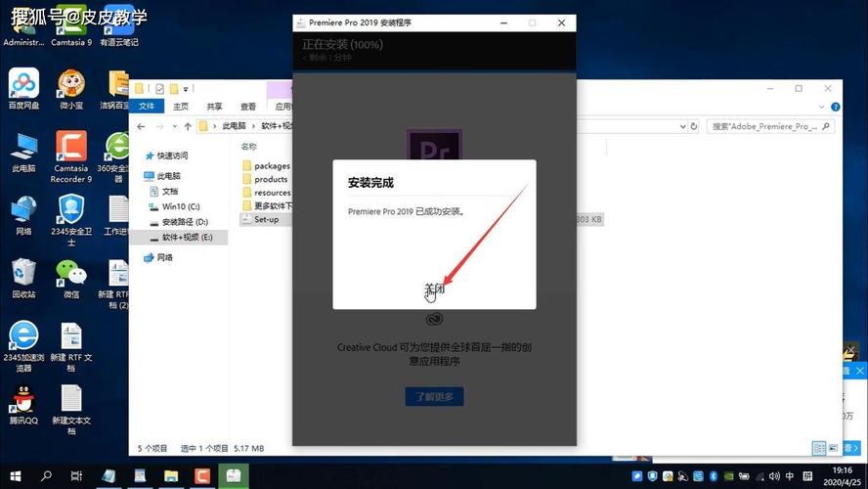The height and width of the screenshot is (489, 868).
Task: Expand the Explorer ribbon with the chevron
Action: (x=821, y=107)
